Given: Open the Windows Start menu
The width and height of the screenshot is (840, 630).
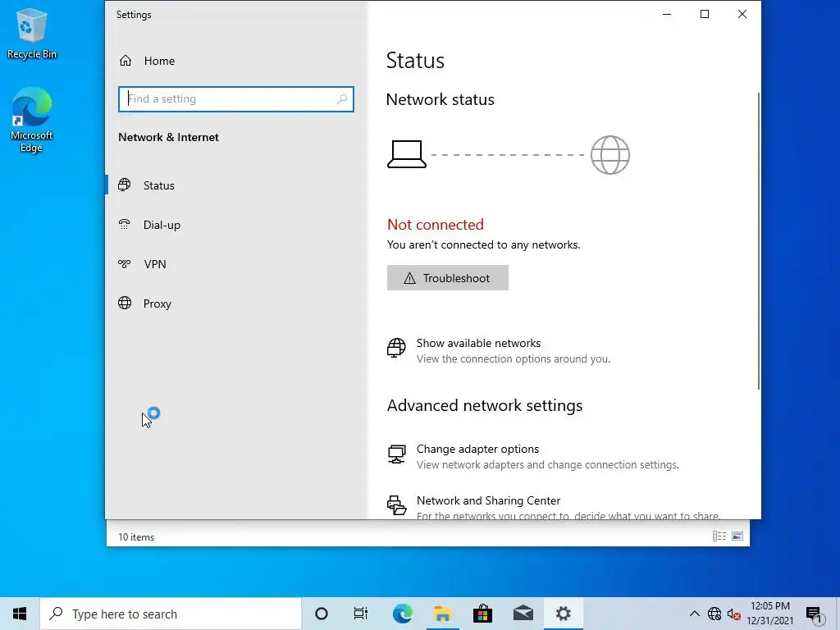Looking at the screenshot, I should (x=20, y=614).
